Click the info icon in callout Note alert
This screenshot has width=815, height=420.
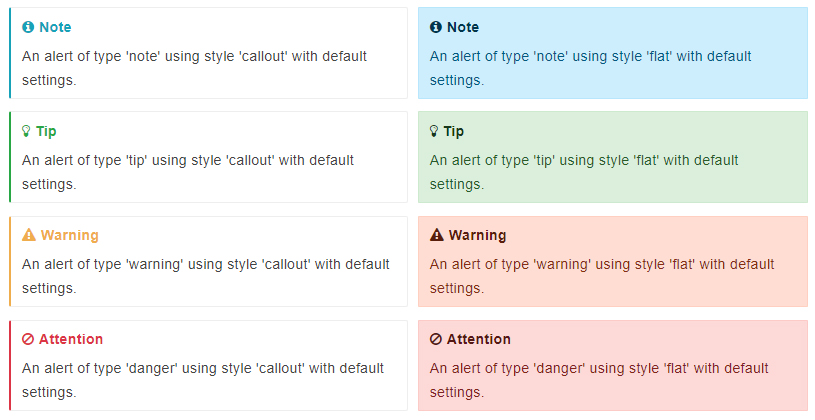[x=28, y=27]
